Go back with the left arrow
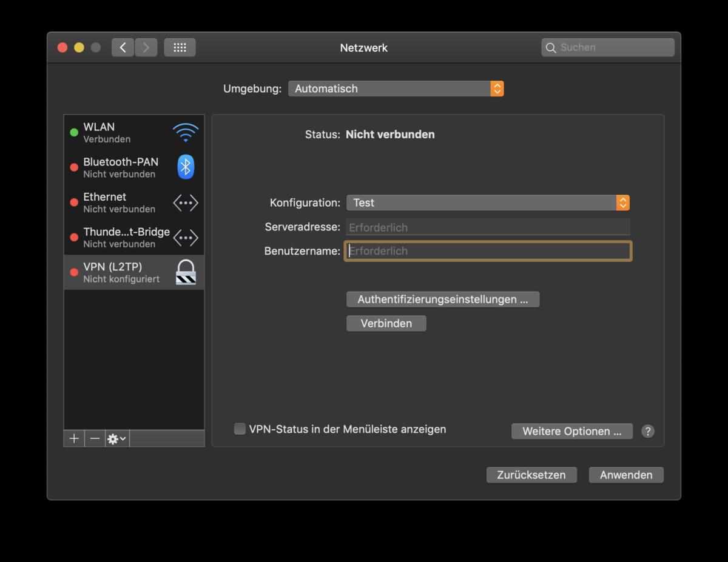Screen dimensions: 728x562 (123, 47)
